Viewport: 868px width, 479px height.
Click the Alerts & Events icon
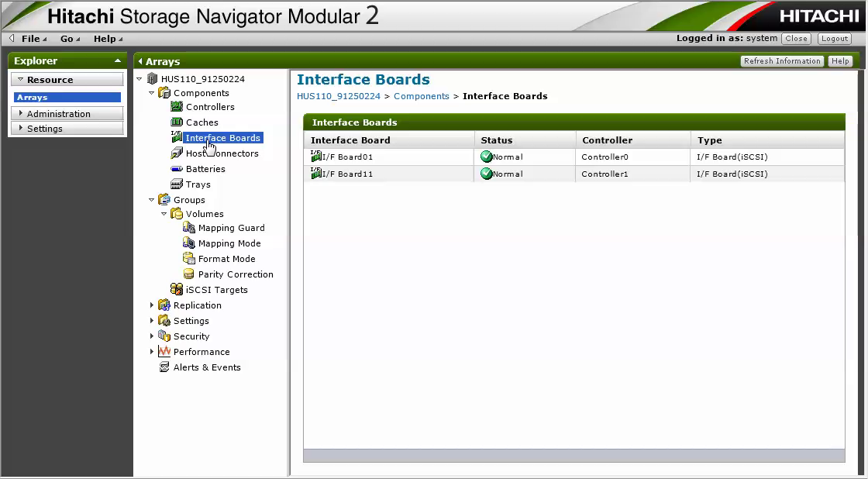tap(164, 367)
